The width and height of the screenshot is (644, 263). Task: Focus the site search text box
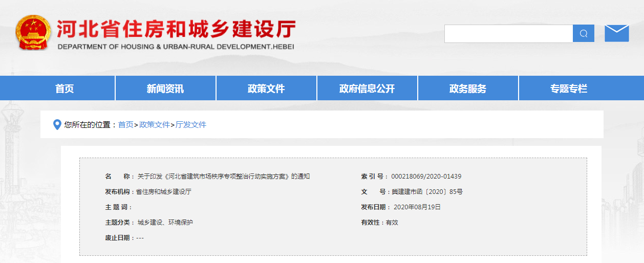(x=508, y=34)
